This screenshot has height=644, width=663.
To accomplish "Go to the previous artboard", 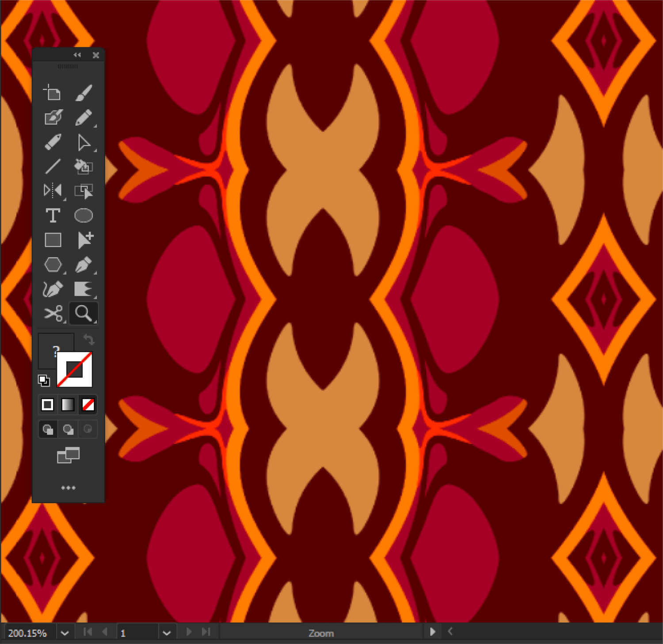I will [x=105, y=632].
